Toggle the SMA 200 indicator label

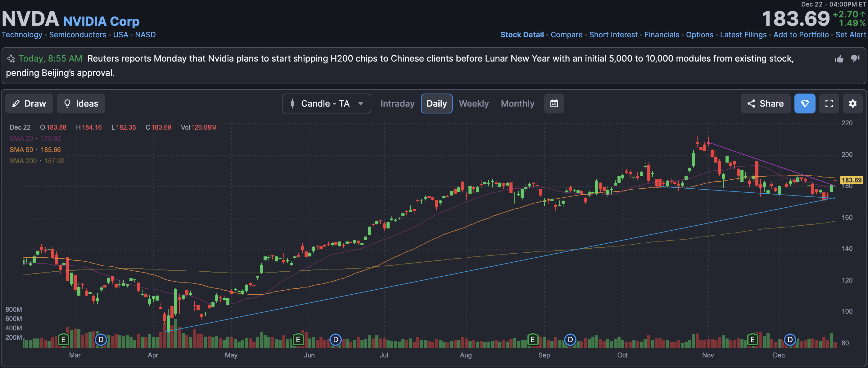click(x=23, y=161)
